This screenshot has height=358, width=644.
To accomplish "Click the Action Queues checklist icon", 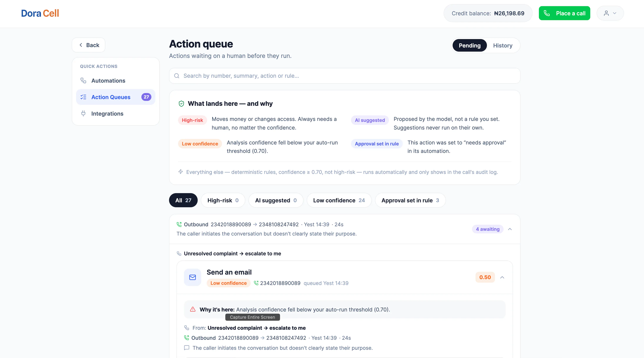I will tap(83, 97).
